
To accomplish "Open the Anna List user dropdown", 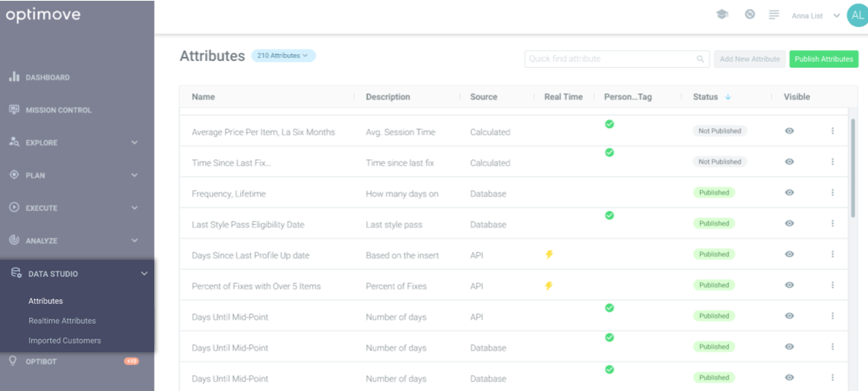I will 815,16.
